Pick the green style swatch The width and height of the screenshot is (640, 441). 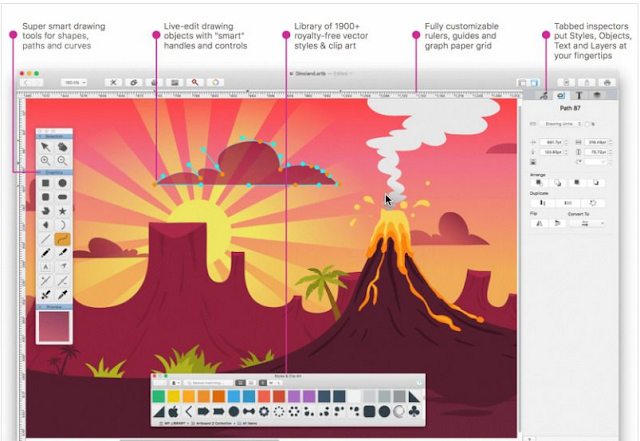click(158, 396)
